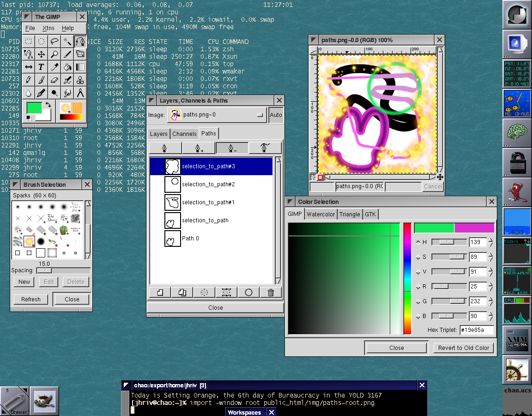Select the B radio button in Color Selection
This screenshot has width=532, height=416.
418,316
